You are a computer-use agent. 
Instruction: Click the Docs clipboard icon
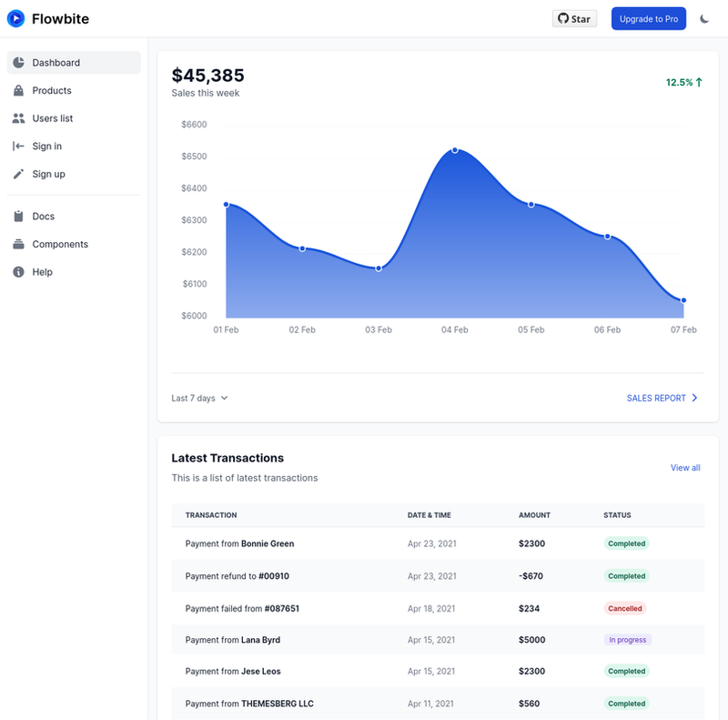tap(18, 216)
